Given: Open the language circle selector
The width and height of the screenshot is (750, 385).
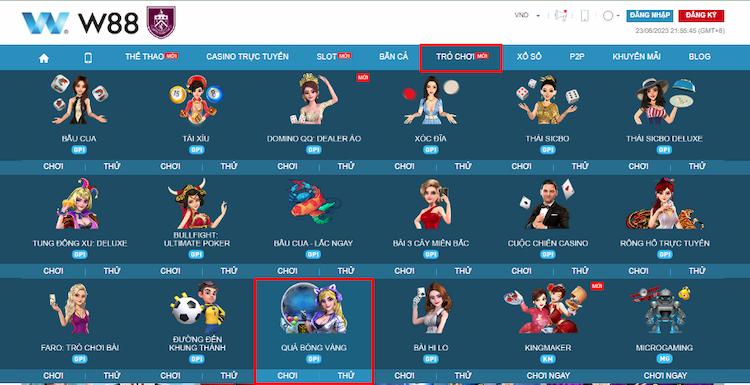Looking at the screenshot, I should pos(611,16).
